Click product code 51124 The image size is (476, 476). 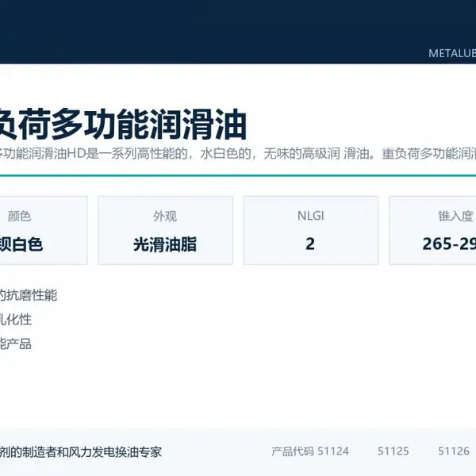(x=333, y=451)
